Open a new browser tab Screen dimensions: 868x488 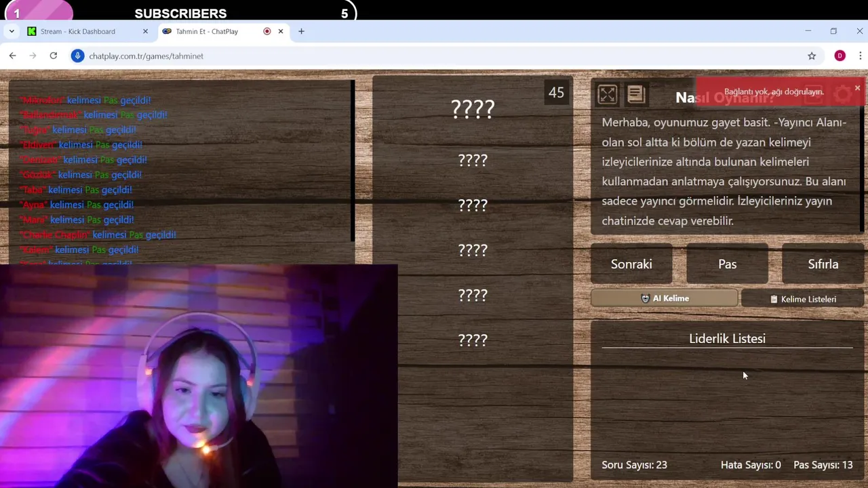pos(301,31)
